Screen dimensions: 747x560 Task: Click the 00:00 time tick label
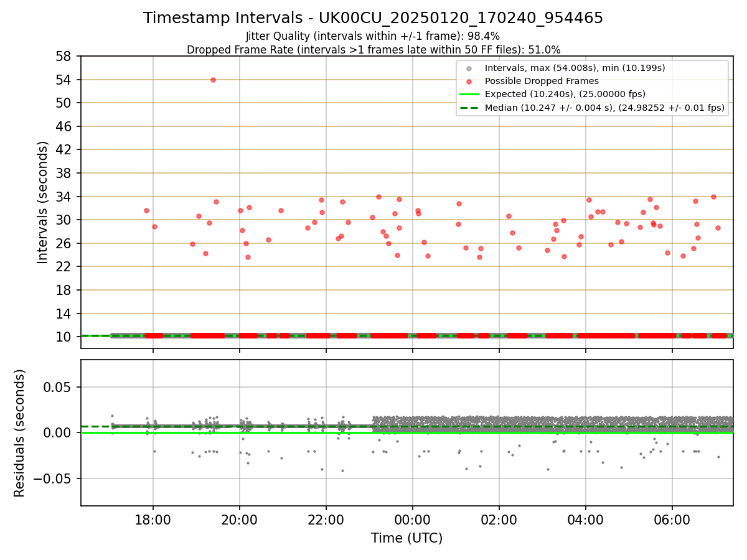412,520
